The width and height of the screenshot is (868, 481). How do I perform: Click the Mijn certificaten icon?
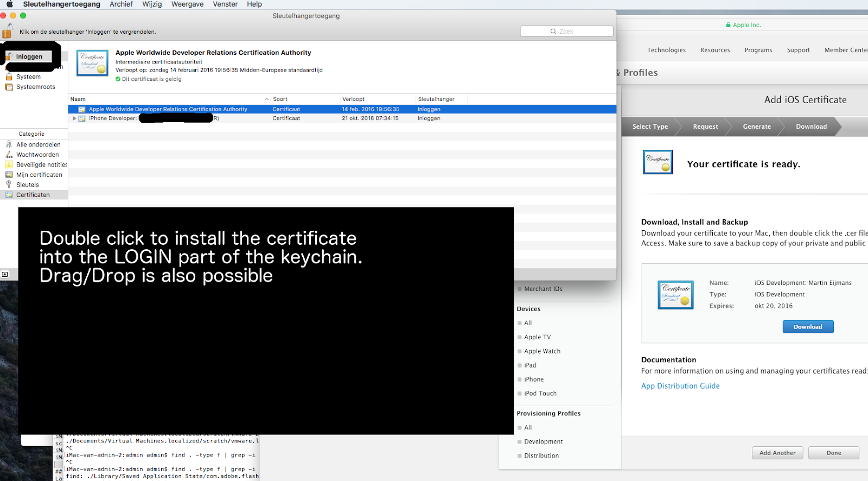tap(9, 175)
